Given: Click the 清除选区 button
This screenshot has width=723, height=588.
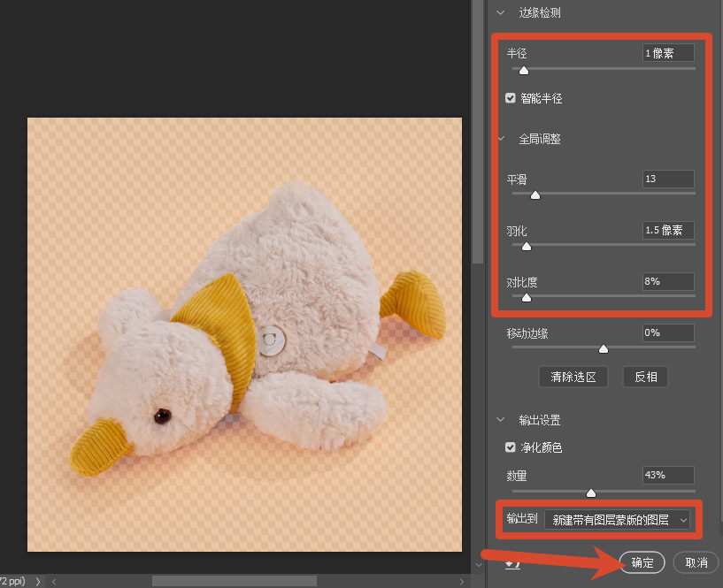Looking at the screenshot, I should pyautogui.click(x=573, y=377).
